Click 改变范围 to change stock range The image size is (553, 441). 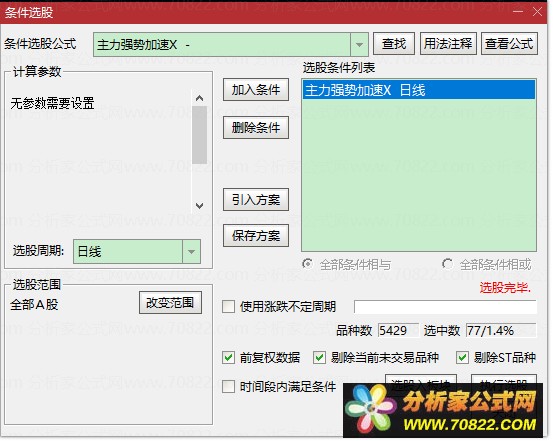tap(170, 302)
